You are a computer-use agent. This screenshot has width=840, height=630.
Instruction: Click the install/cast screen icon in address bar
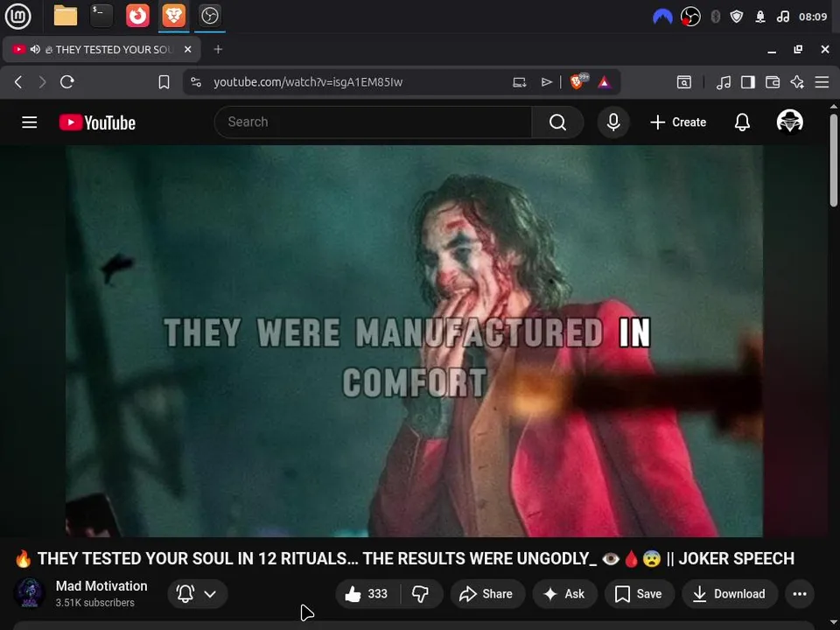point(520,82)
